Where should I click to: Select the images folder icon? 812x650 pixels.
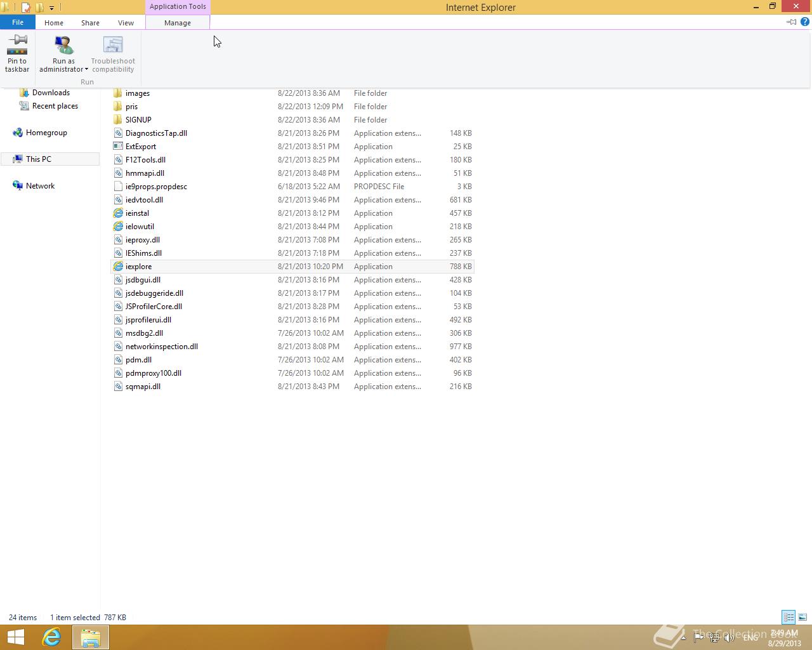click(118, 93)
